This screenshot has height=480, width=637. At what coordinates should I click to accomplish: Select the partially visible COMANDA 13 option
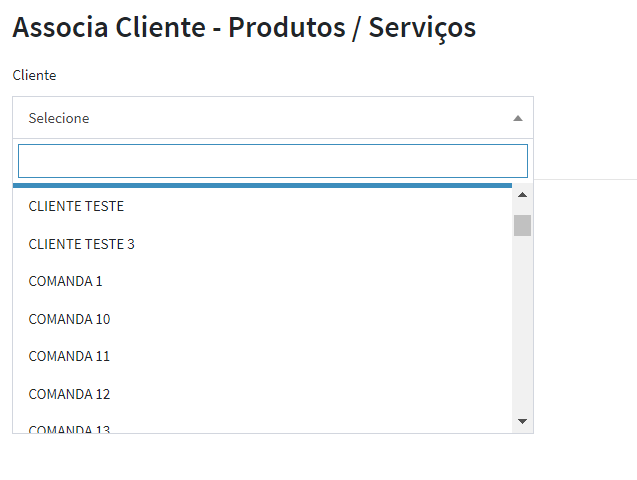tap(69, 428)
